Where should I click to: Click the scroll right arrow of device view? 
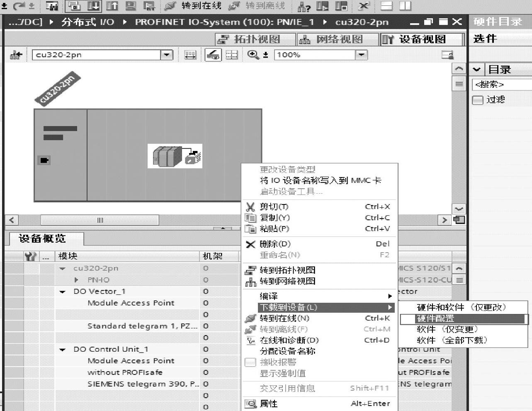click(x=445, y=220)
